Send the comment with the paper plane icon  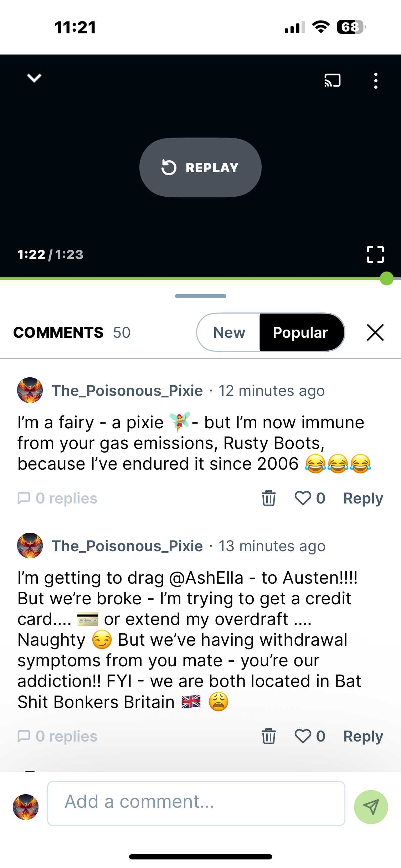pos(371,807)
